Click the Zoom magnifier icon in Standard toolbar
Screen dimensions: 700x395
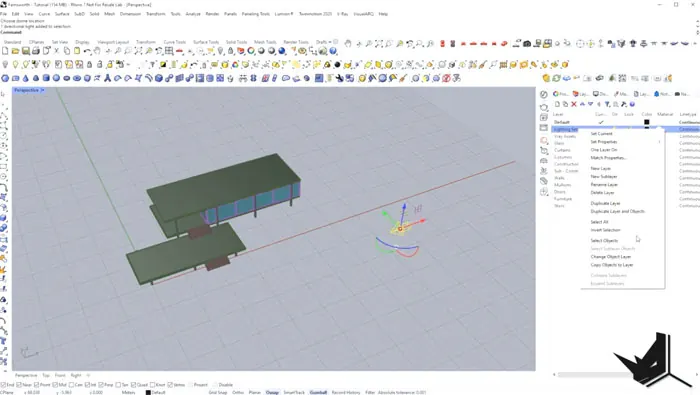point(118,51)
